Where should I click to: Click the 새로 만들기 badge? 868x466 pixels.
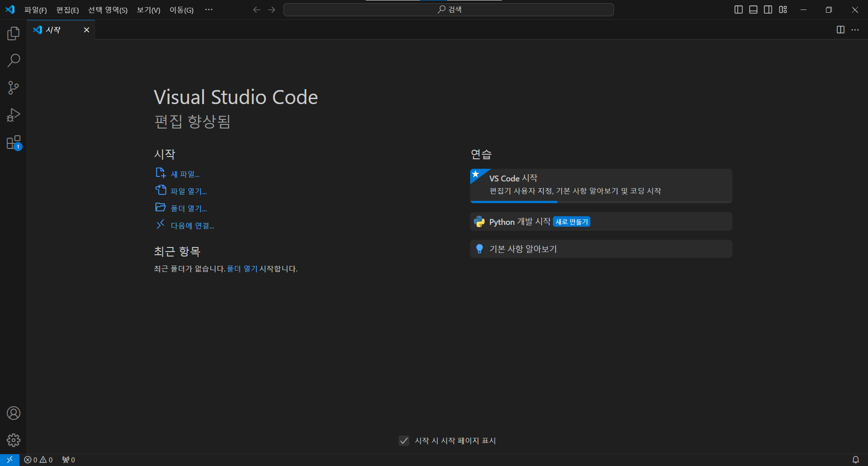click(571, 222)
